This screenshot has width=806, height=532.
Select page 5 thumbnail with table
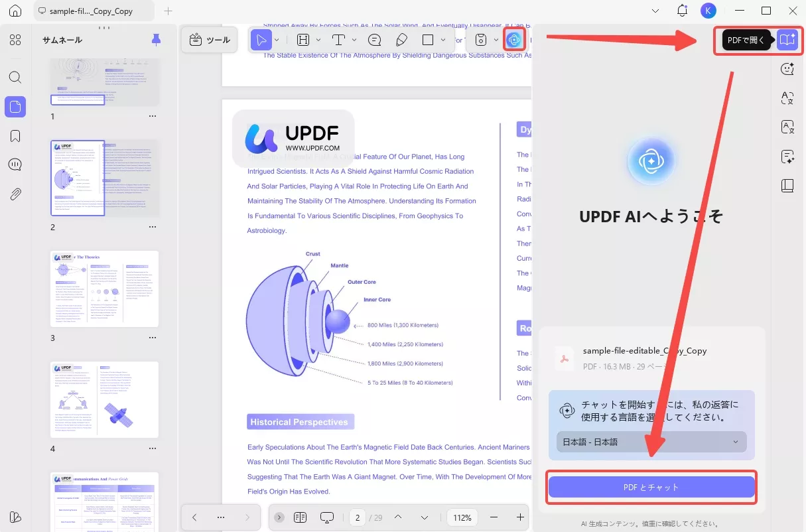(x=105, y=501)
